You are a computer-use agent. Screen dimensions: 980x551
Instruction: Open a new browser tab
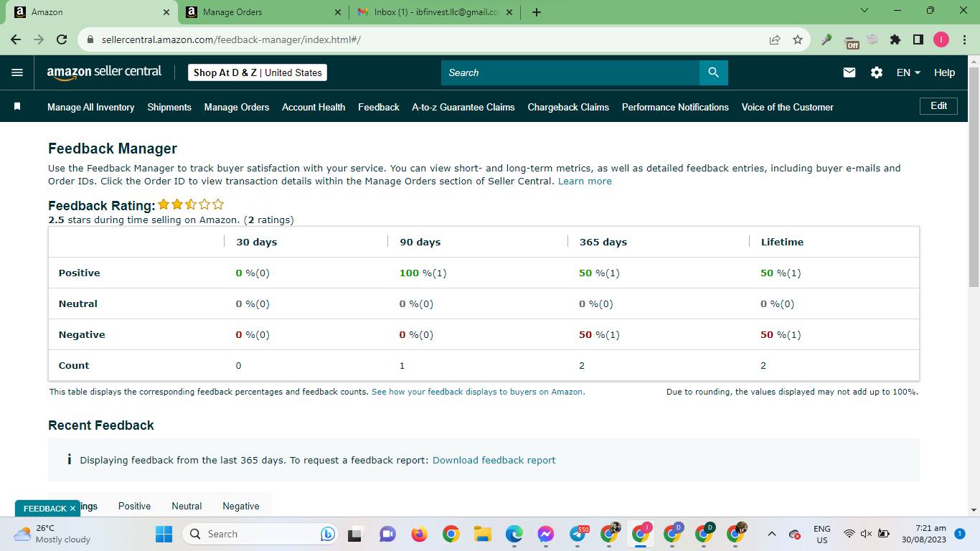pos(537,12)
